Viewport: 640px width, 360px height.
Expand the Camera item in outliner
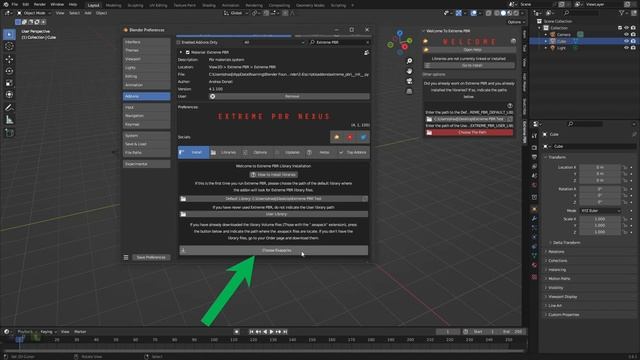tap(546, 35)
